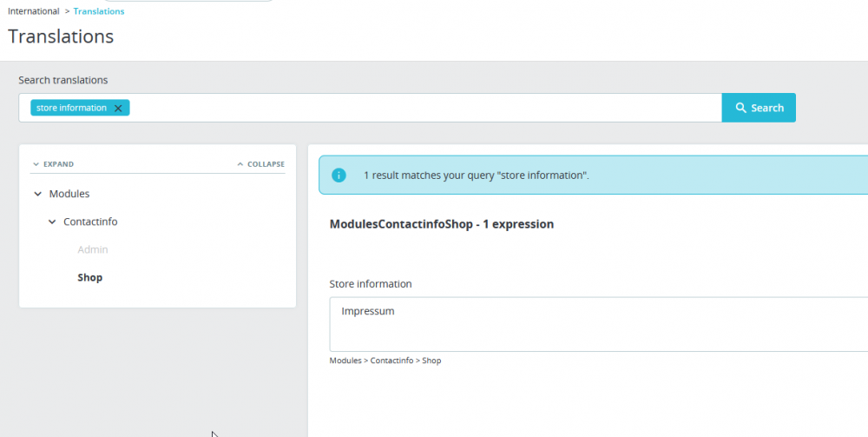Click into the Impressum translation textarea
Viewport: 868px width, 437px height.
pyautogui.click(x=599, y=324)
